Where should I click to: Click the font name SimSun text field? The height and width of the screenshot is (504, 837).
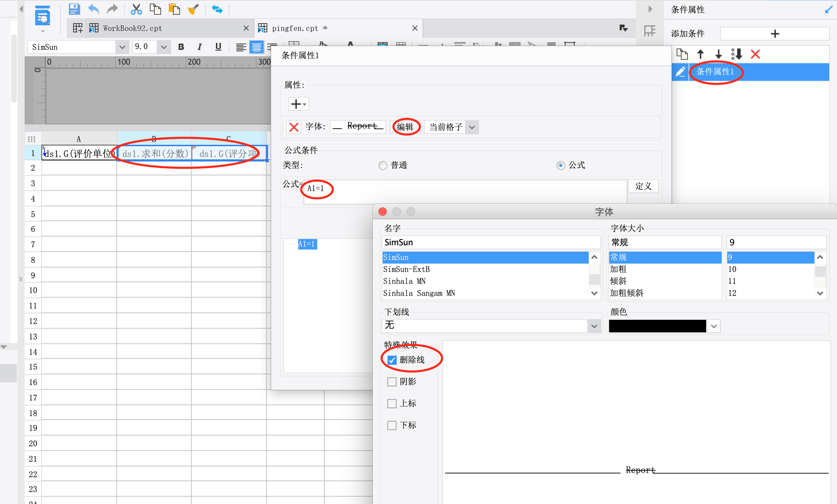(491, 243)
